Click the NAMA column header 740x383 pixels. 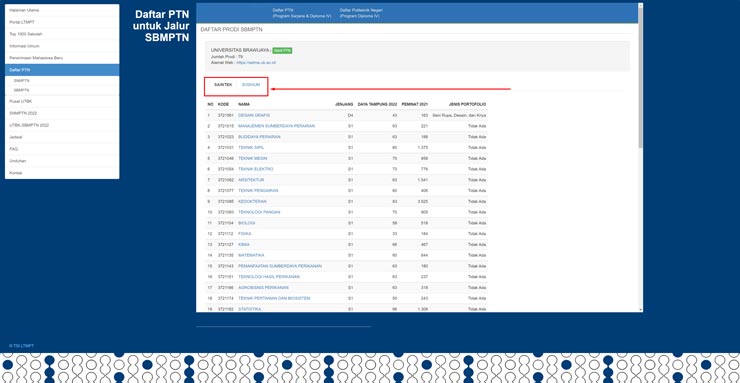tap(244, 104)
